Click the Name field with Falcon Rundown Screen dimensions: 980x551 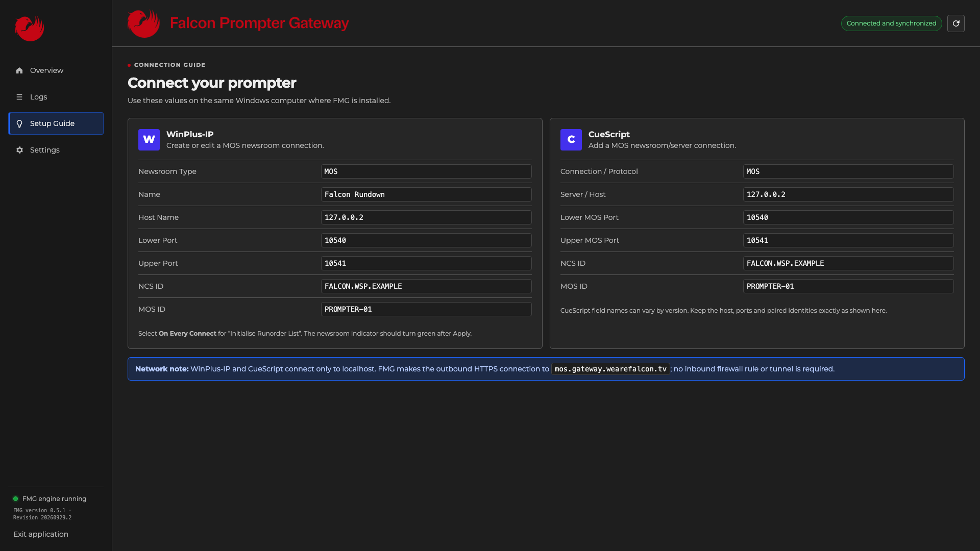[426, 194]
